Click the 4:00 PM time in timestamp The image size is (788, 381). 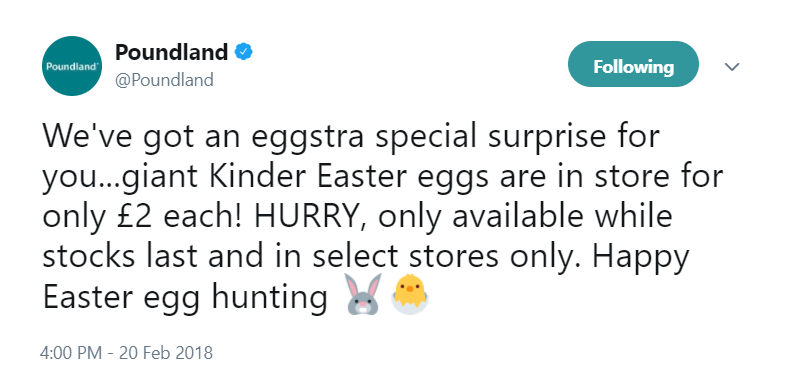71,352
